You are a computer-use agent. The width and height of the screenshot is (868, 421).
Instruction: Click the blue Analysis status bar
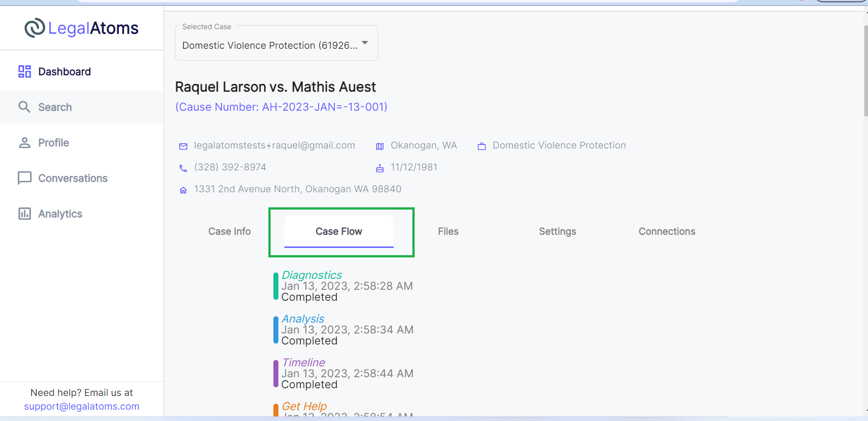276,330
